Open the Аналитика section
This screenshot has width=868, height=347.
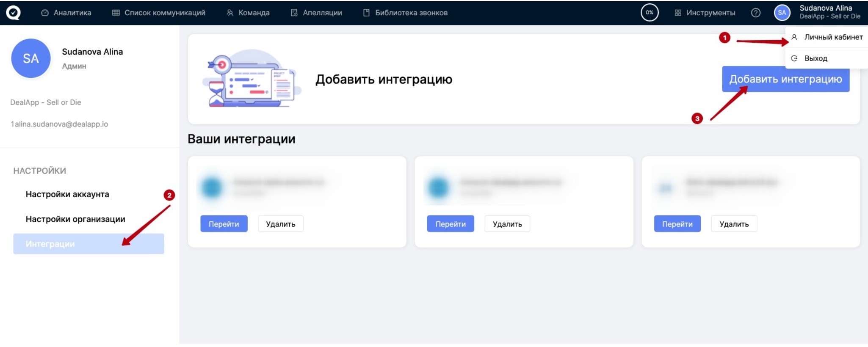[66, 13]
